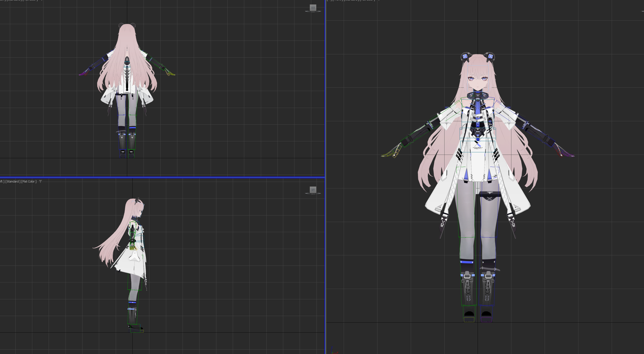Select the blue collar device on the character's neck
The width and height of the screenshot is (644, 354).
[478, 95]
